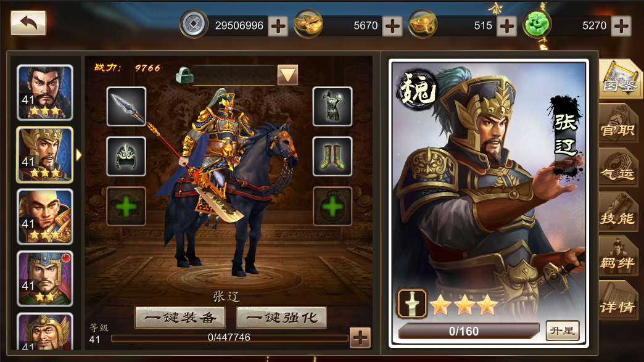
Task: Select the green boots equipment slot
Action: [x=332, y=157]
